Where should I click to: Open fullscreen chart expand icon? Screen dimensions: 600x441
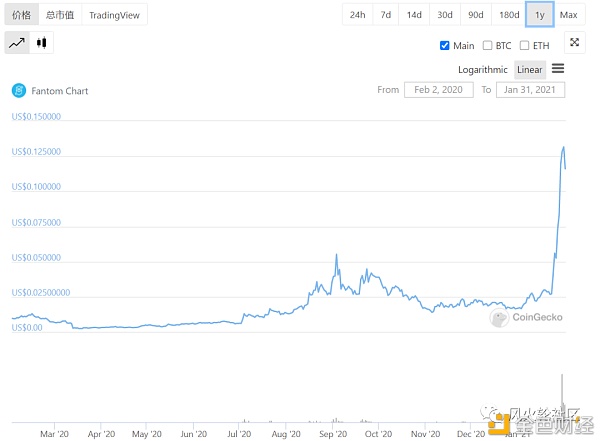click(574, 42)
